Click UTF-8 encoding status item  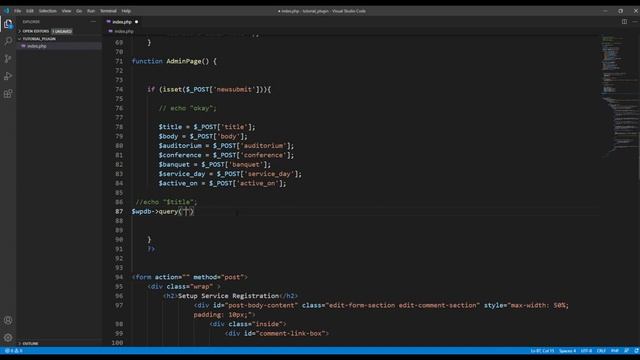pyautogui.click(x=586, y=351)
